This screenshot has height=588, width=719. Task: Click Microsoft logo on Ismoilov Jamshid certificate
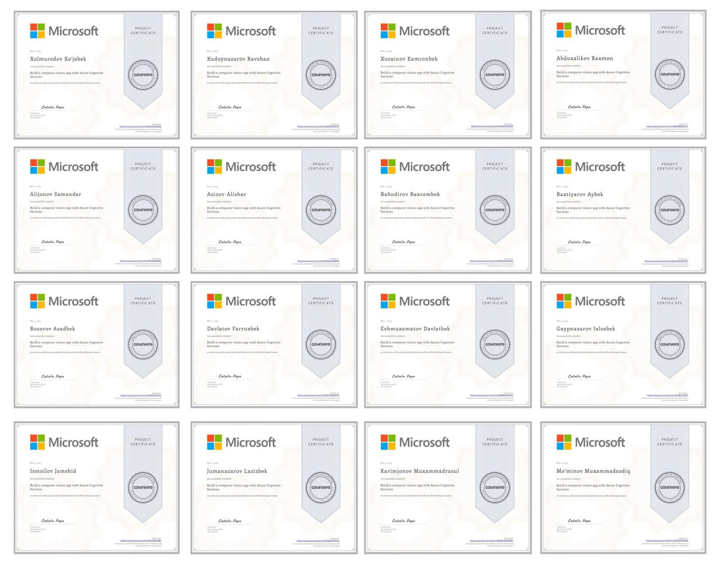tap(64, 443)
